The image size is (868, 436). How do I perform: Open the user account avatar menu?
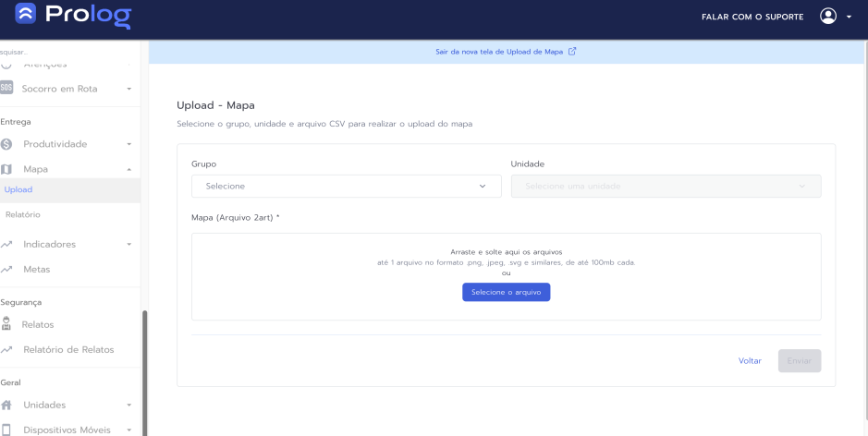coord(827,17)
